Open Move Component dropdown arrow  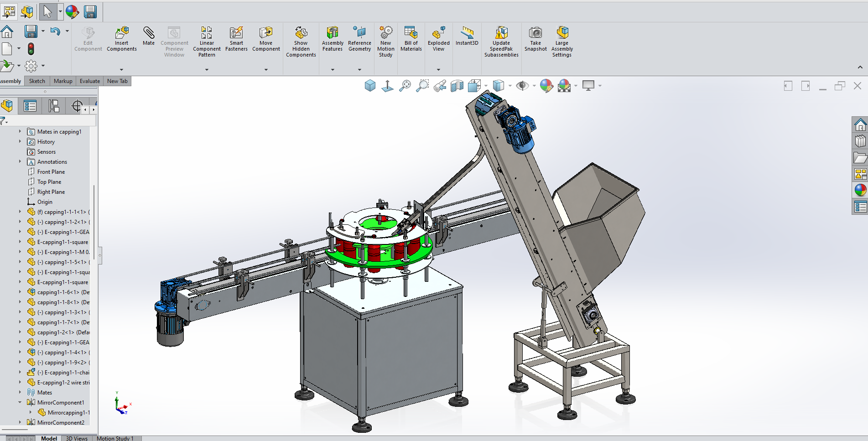click(266, 70)
